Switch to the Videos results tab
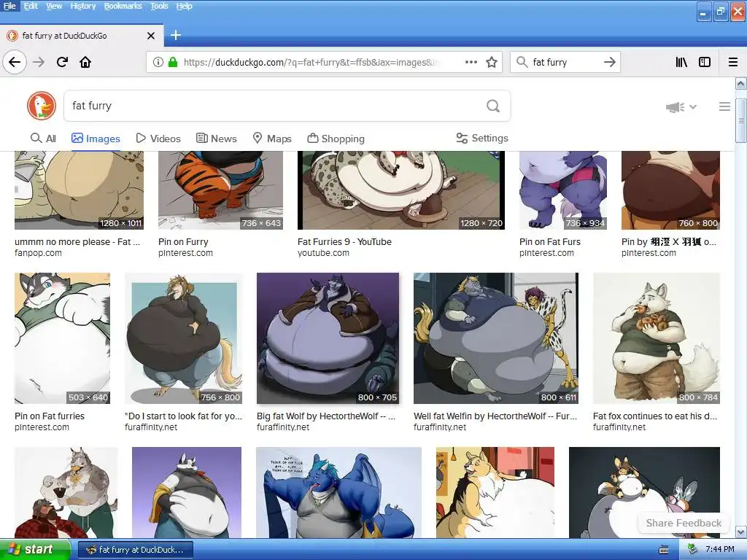 pos(158,139)
